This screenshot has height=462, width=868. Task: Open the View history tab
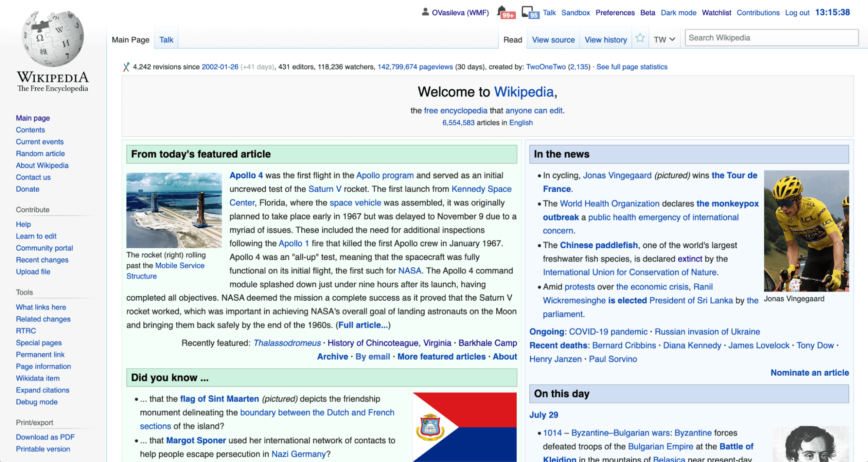[606, 39]
